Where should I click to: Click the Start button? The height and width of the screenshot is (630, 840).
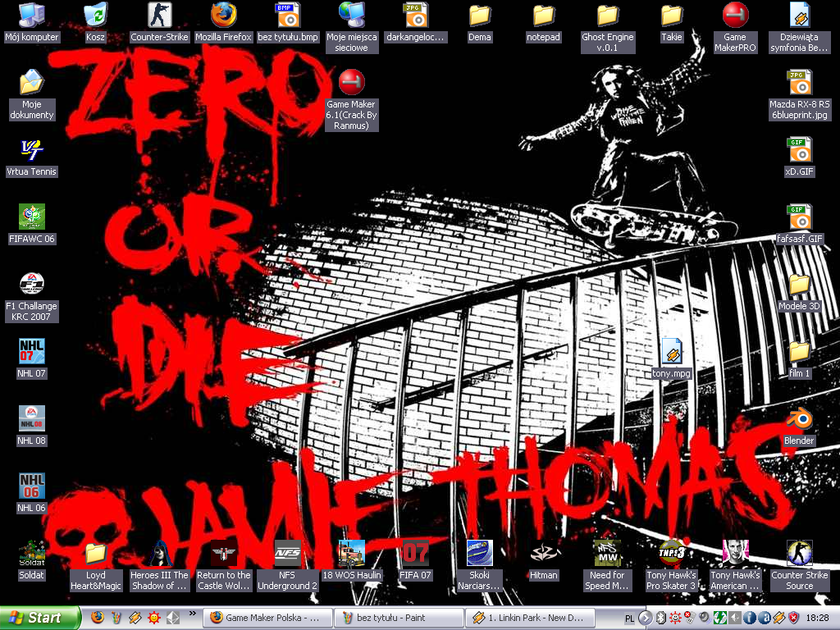(x=40, y=618)
